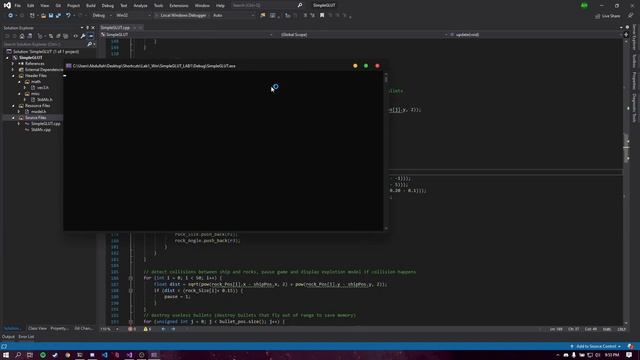
Task: Open the File menu
Action: [18, 6]
